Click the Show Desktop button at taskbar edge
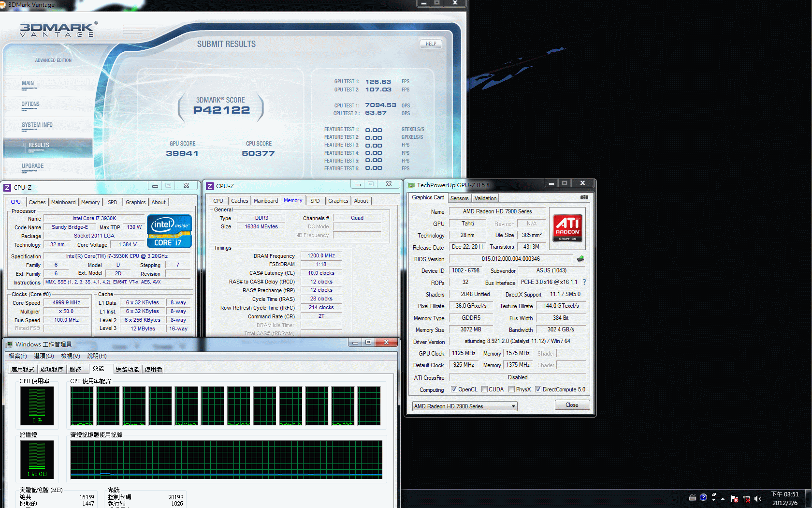Image resolution: width=812 pixels, height=508 pixels. pos(808,498)
